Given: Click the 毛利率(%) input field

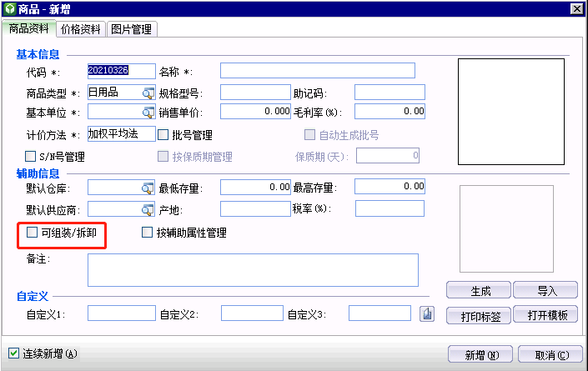Looking at the screenshot, I should 389,112.
